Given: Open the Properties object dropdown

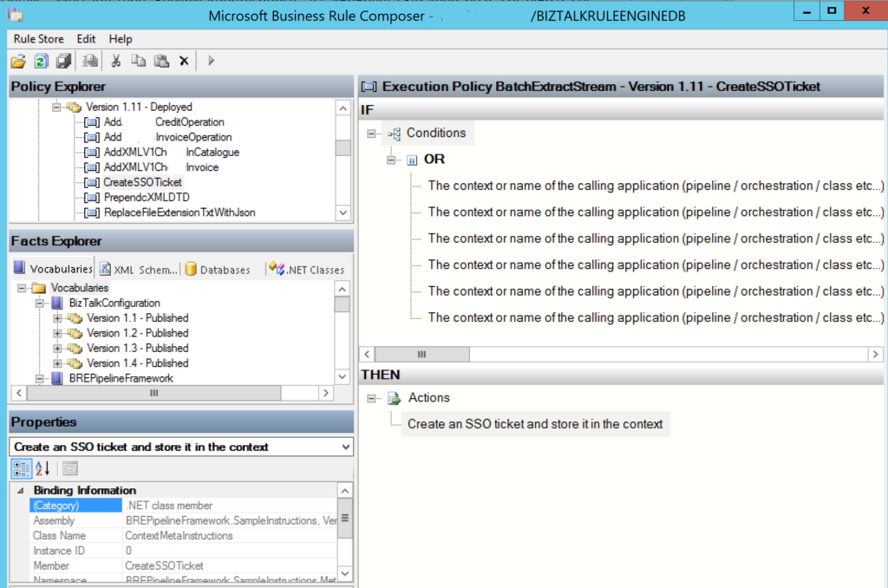Looking at the screenshot, I should [345, 447].
